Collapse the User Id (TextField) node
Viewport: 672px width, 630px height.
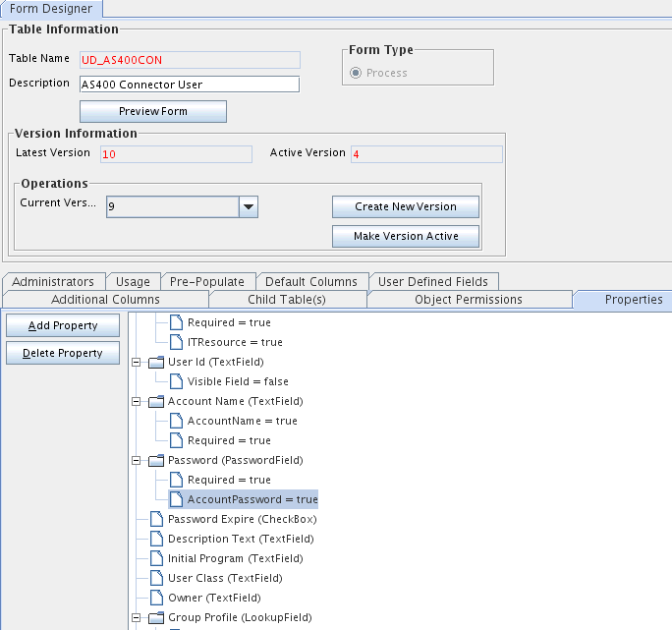pyautogui.click(x=136, y=363)
